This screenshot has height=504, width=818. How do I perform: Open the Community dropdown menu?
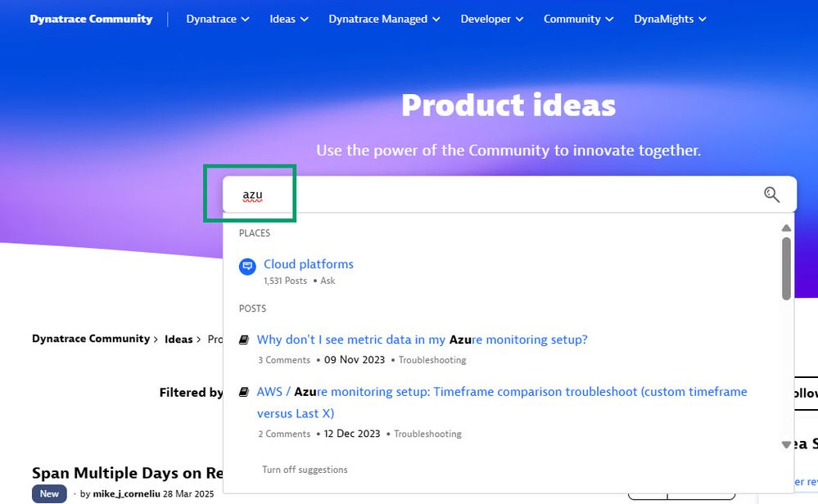point(579,19)
